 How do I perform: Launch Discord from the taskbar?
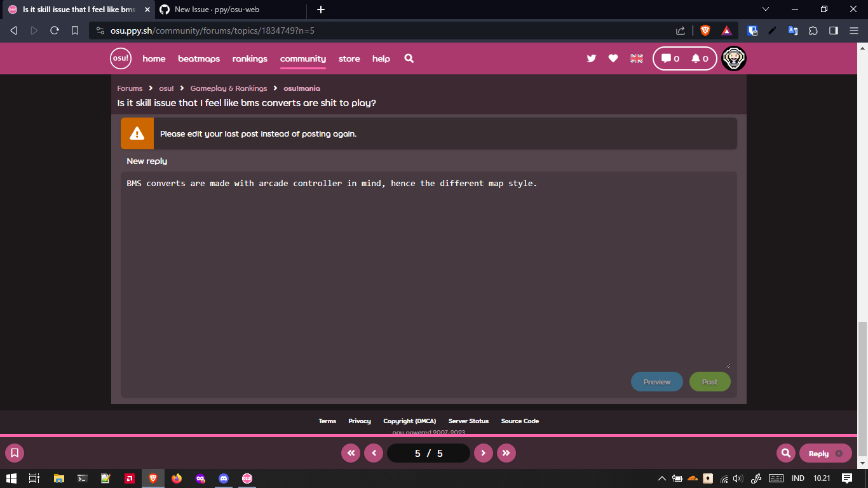224,478
